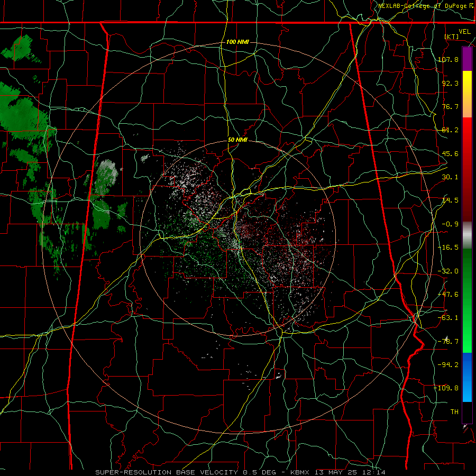Click the 100 NMI range ring label
Screen dimensions: 476x476
237,42
